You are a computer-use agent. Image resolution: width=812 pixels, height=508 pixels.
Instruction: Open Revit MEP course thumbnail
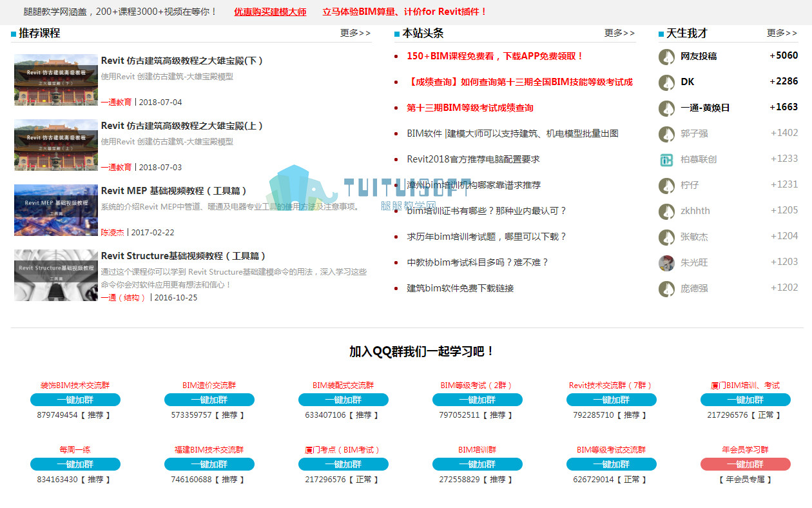click(56, 210)
